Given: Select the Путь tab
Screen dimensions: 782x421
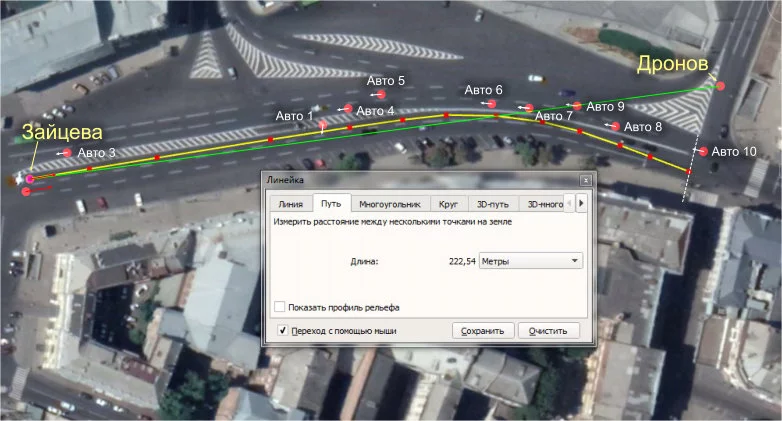Looking at the screenshot, I should click(x=331, y=203).
